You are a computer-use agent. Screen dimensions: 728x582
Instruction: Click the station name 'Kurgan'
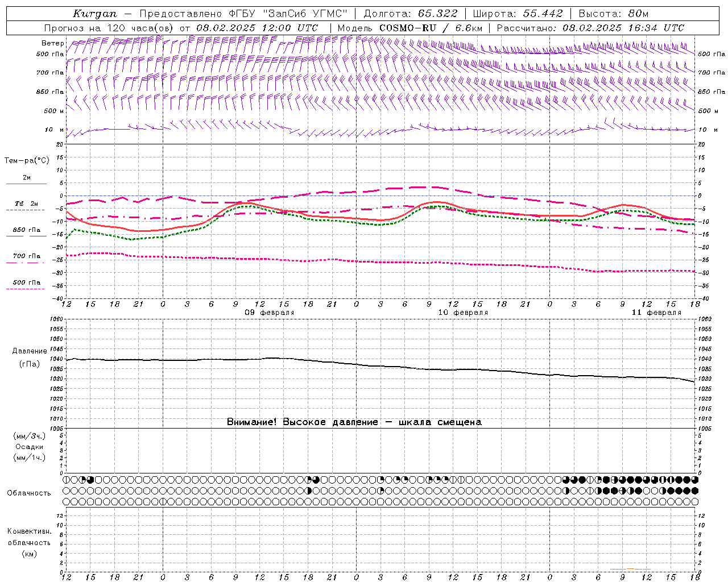(x=95, y=14)
